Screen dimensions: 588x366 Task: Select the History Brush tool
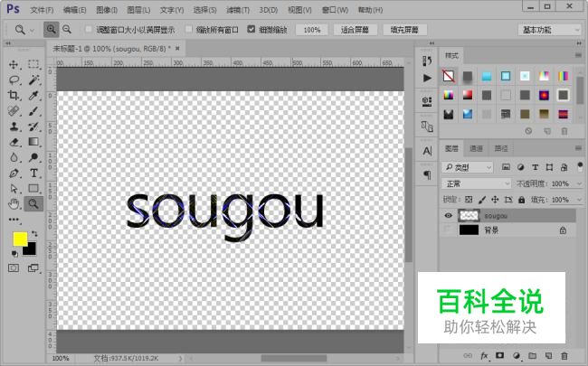click(x=33, y=127)
